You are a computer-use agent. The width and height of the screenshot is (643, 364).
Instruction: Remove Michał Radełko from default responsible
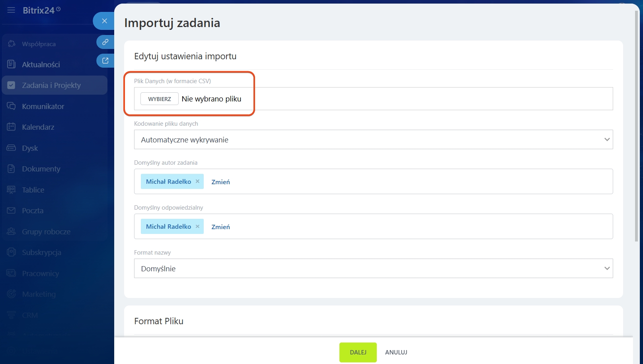point(197,226)
